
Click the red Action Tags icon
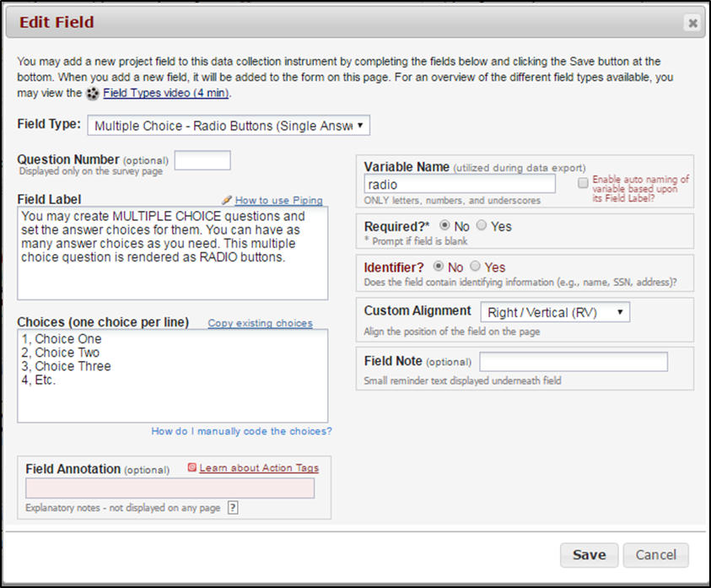tap(192, 467)
